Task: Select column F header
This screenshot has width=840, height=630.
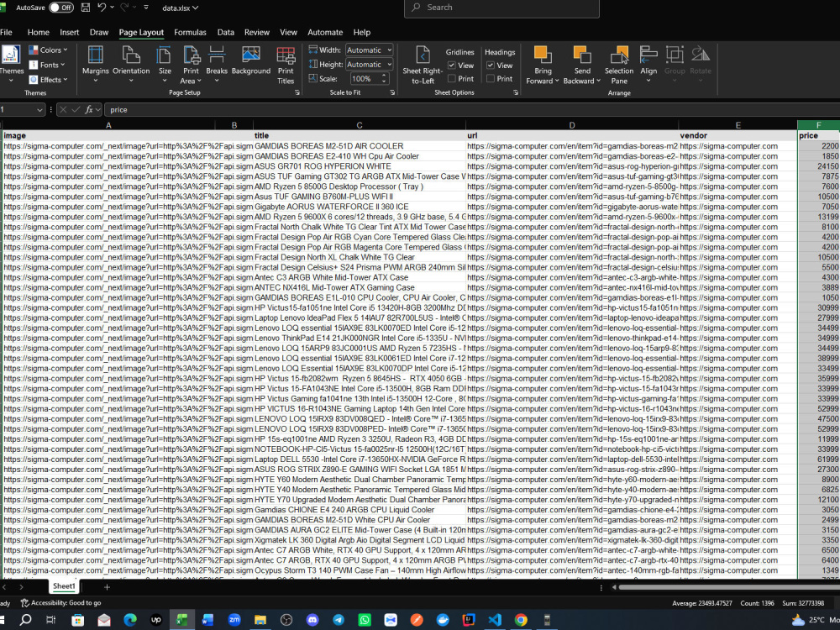Action: (818, 125)
